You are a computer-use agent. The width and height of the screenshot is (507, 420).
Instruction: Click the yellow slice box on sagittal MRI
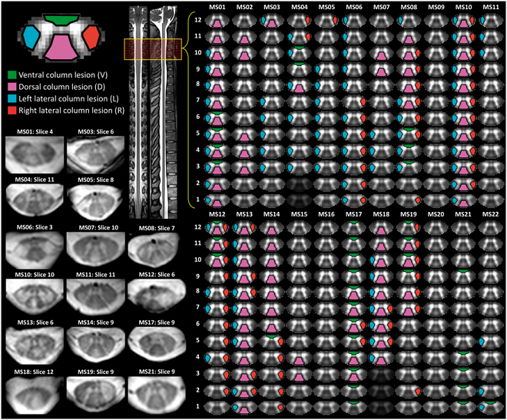(x=153, y=49)
